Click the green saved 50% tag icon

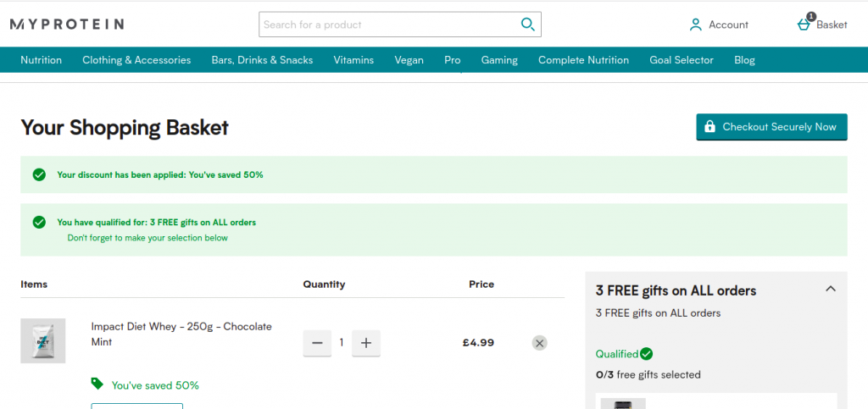[x=97, y=384]
